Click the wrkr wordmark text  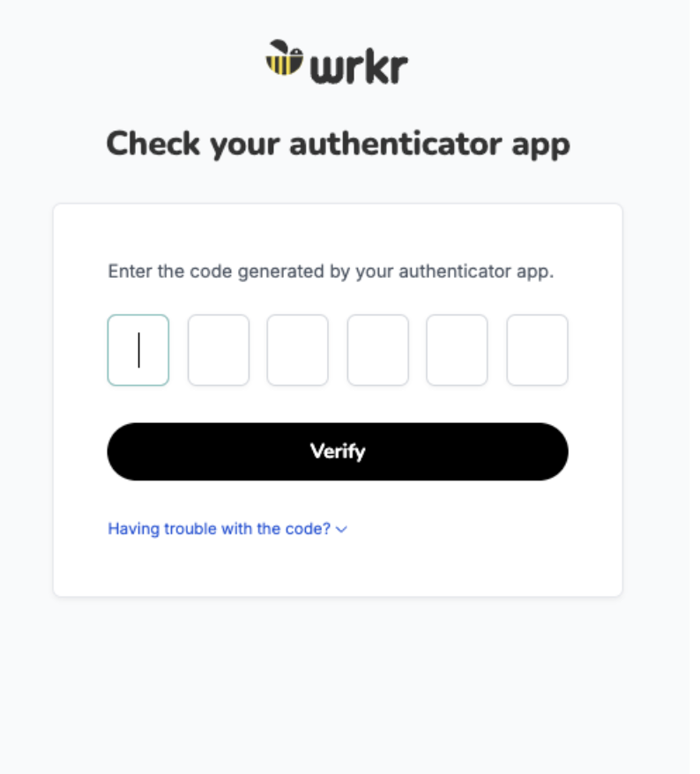coord(359,67)
